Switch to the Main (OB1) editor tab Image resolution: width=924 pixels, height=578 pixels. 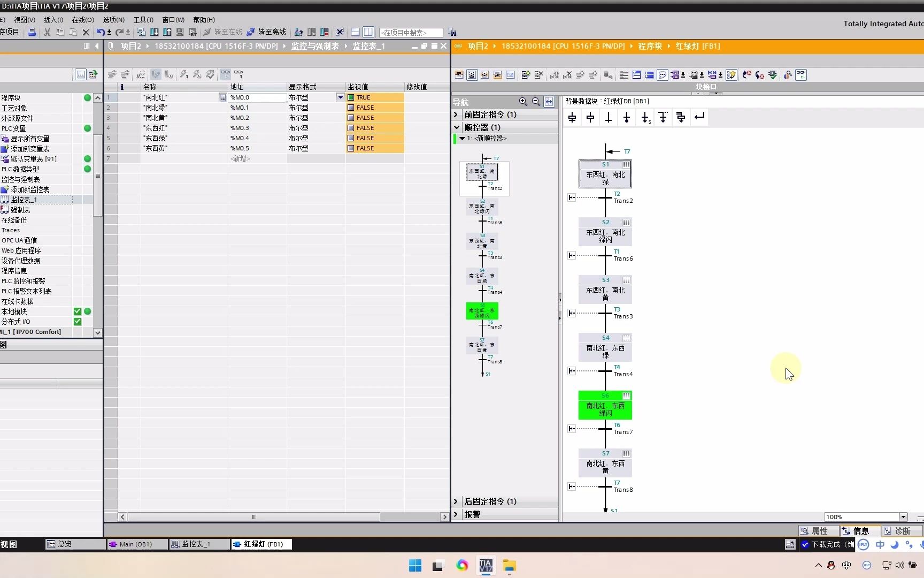[136, 544]
